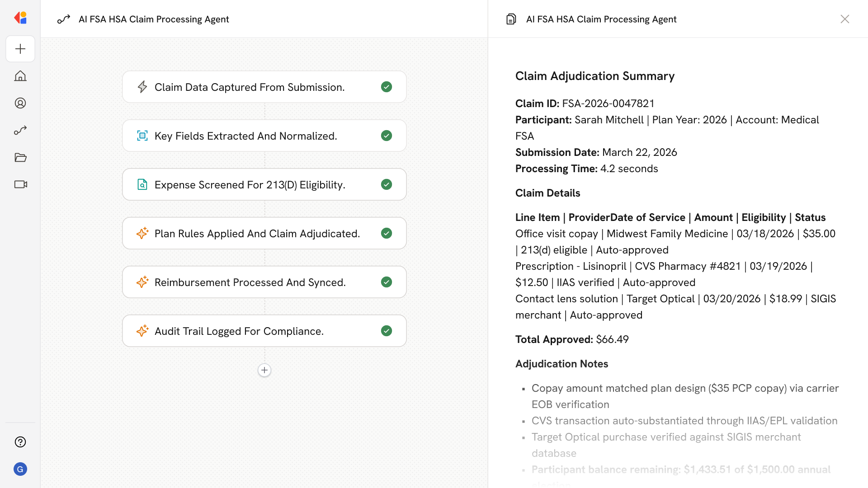Open the help question mark icon
The image size is (868, 488).
pyautogui.click(x=20, y=442)
